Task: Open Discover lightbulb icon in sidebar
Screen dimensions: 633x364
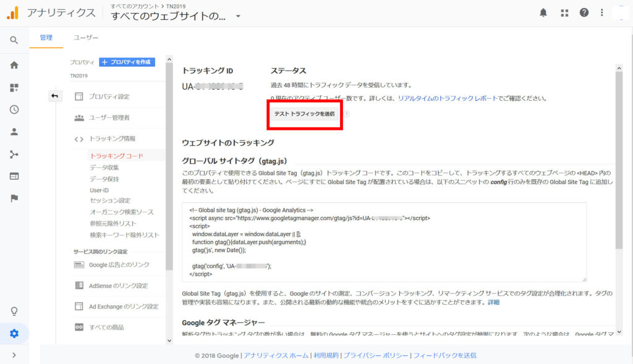Action: (x=14, y=311)
